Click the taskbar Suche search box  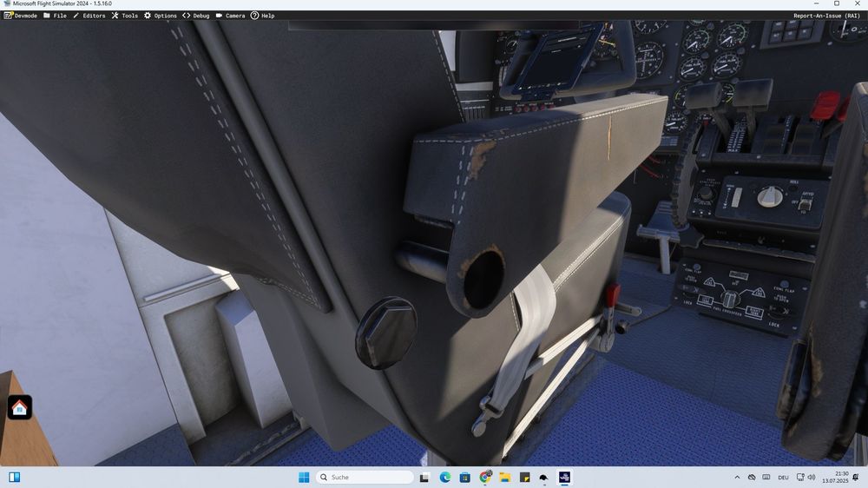365,478
